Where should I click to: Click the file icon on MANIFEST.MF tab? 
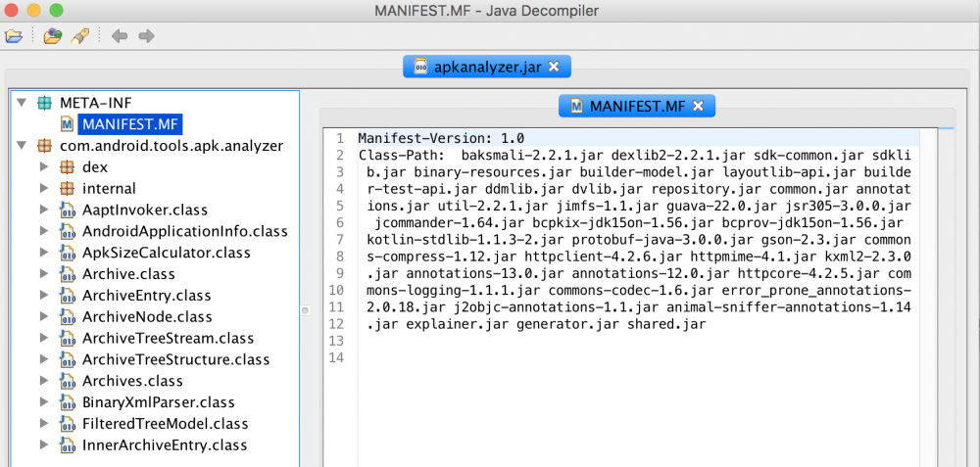point(577,106)
